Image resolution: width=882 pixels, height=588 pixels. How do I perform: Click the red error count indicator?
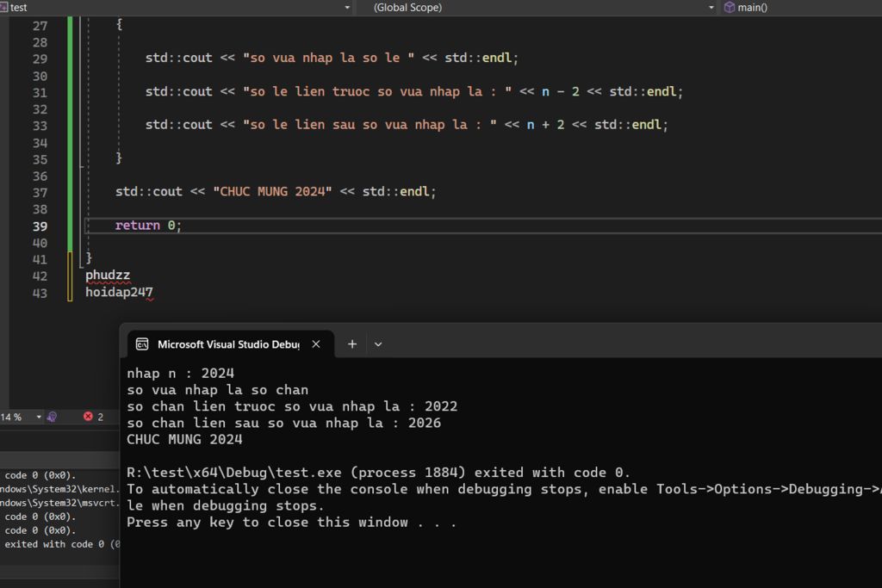(93, 417)
